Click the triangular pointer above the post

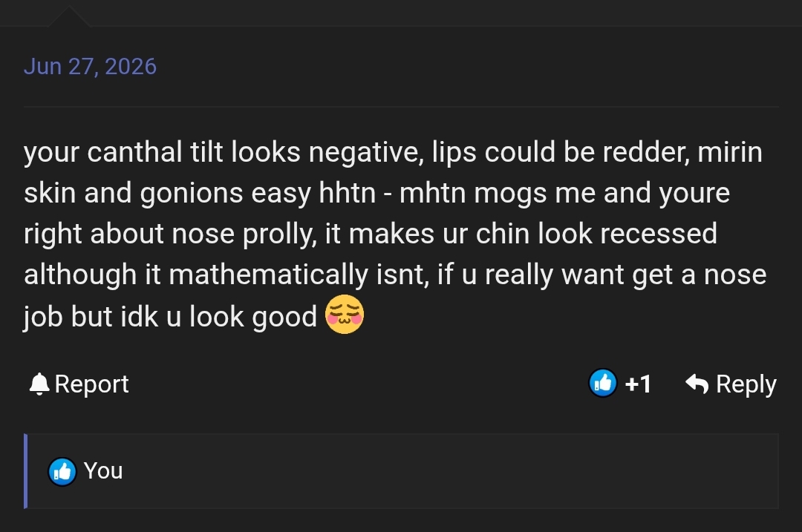coord(68,16)
